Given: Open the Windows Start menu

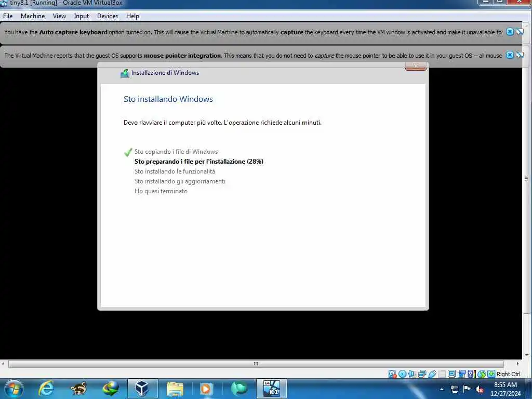Looking at the screenshot, I should [14, 389].
